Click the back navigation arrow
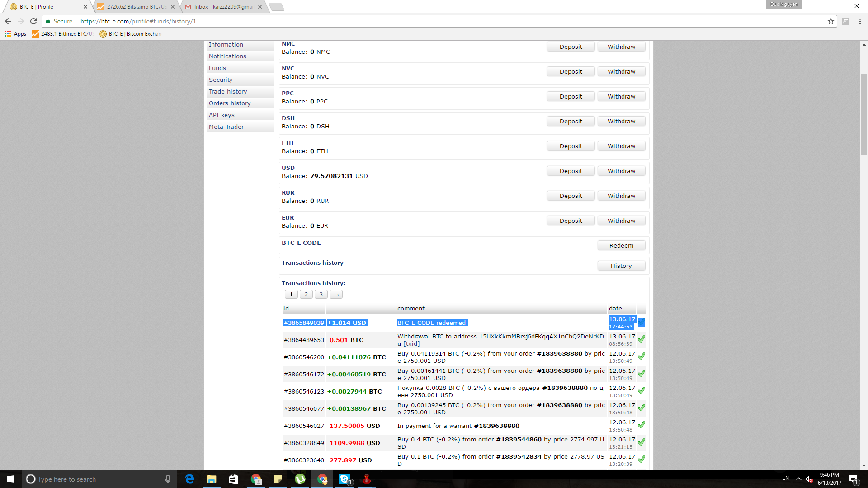The width and height of the screenshot is (868, 488). pos(8,21)
